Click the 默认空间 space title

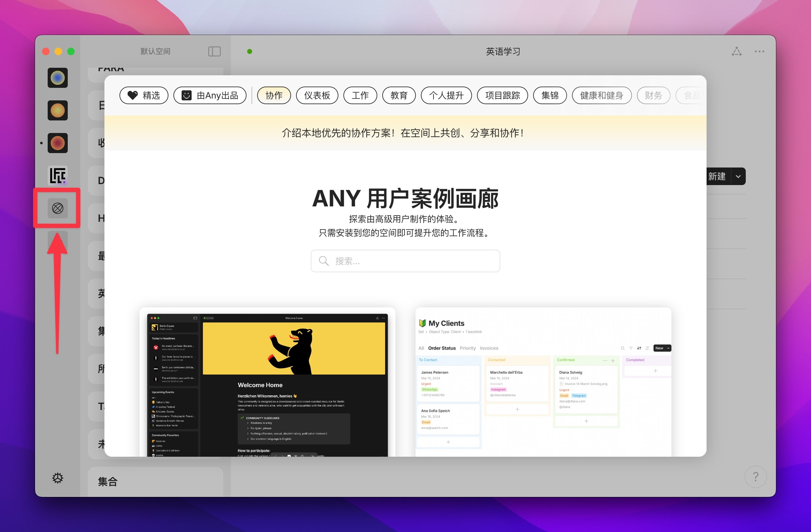[x=155, y=51]
